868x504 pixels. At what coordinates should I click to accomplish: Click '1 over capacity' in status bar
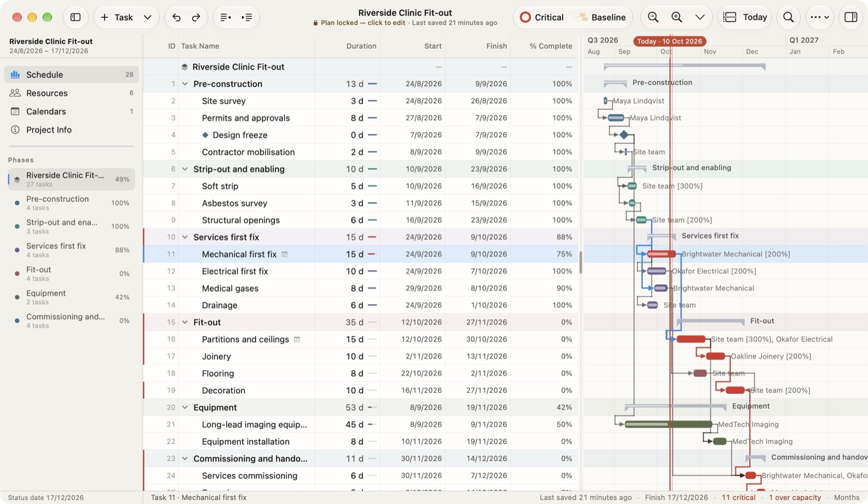[x=795, y=497]
